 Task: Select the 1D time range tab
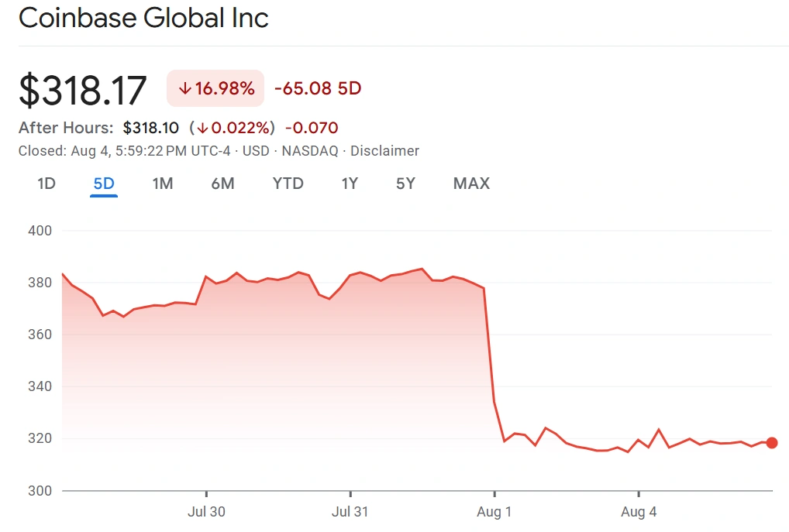pyautogui.click(x=47, y=184)
